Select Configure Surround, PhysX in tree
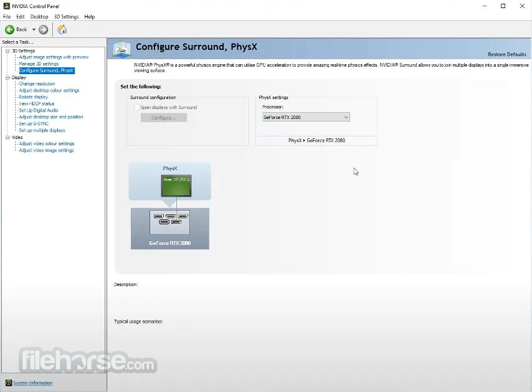Screen dimensions: 532x392 (x=47, y=70)
